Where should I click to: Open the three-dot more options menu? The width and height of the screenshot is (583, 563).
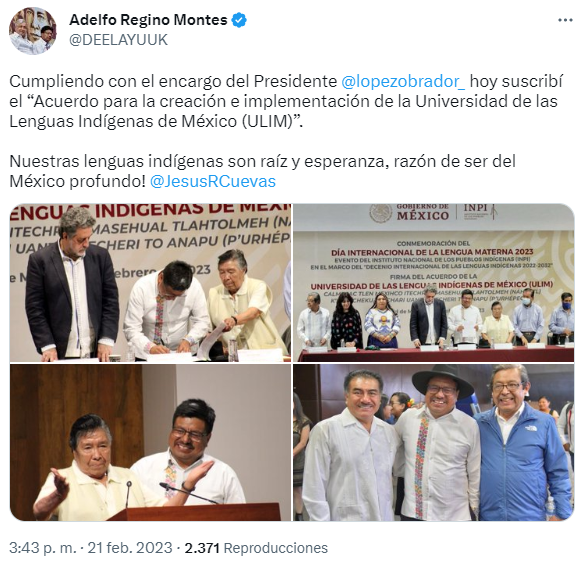565,20
